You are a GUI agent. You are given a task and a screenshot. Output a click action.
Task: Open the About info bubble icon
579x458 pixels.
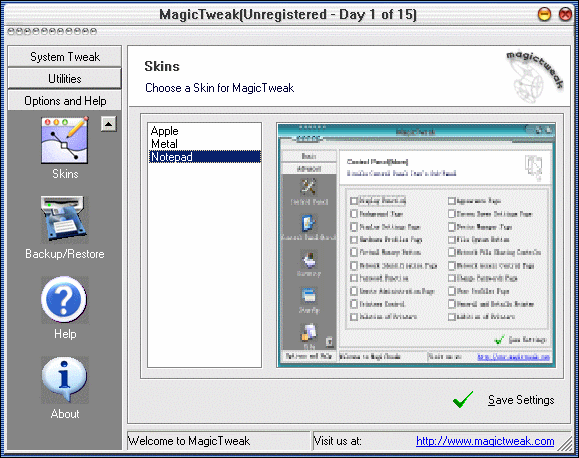click(x=65, y=380)
